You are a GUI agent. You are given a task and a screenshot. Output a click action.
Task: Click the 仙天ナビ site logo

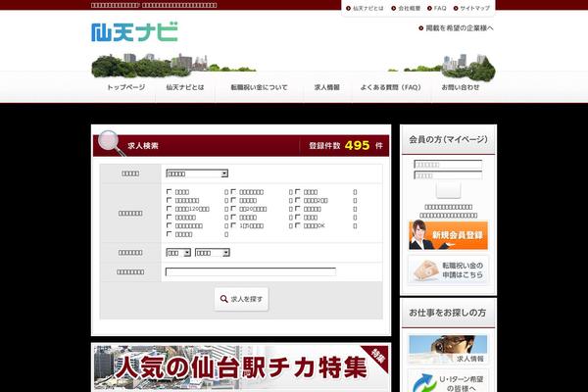[134, 31]
